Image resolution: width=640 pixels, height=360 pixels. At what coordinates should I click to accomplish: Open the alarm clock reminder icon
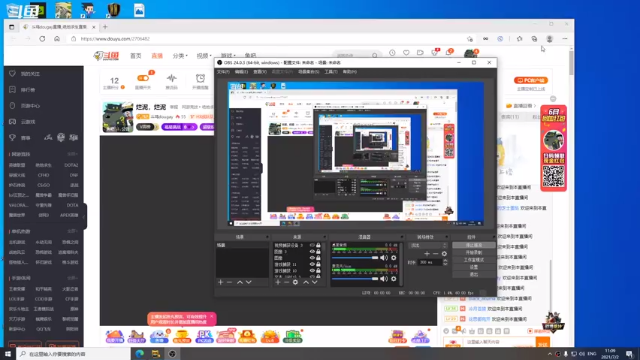click(200, 78)
